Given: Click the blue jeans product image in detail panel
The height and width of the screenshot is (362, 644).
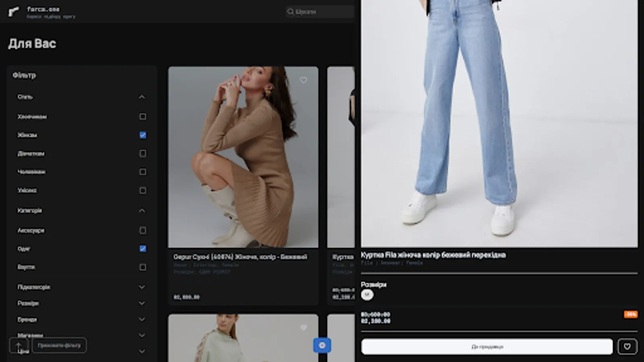Looking at the screenshot, I should click(x=499, y=123).
